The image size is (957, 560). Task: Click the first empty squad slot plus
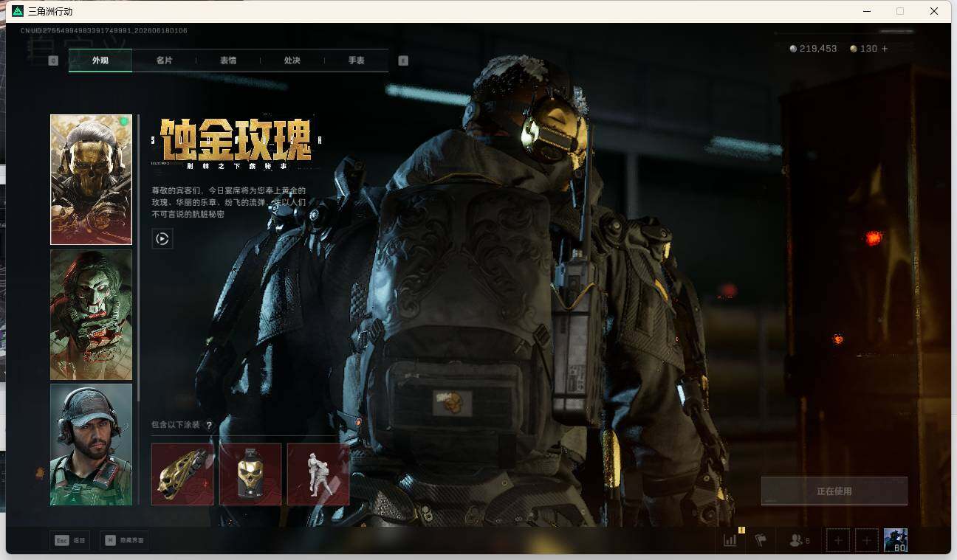pyautogui.click(x=838, y=541)
